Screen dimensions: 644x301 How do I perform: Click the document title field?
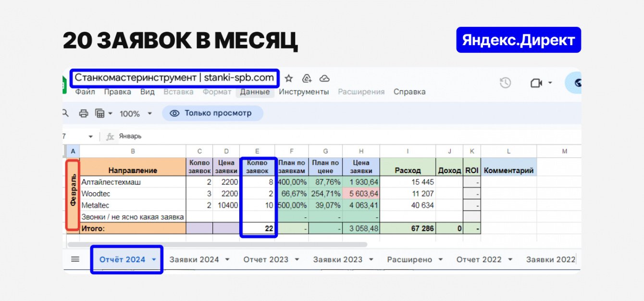(x=174, y=77)
